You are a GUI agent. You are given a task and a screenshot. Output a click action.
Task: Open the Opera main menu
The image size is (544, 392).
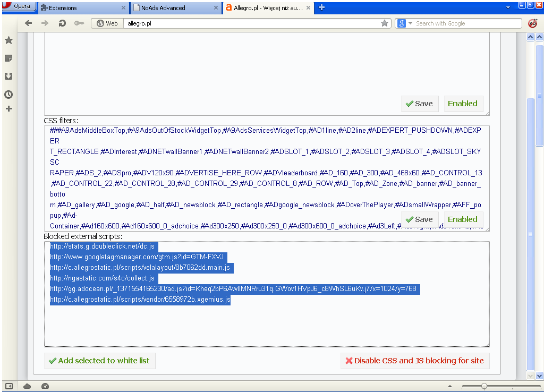point(18,6)
